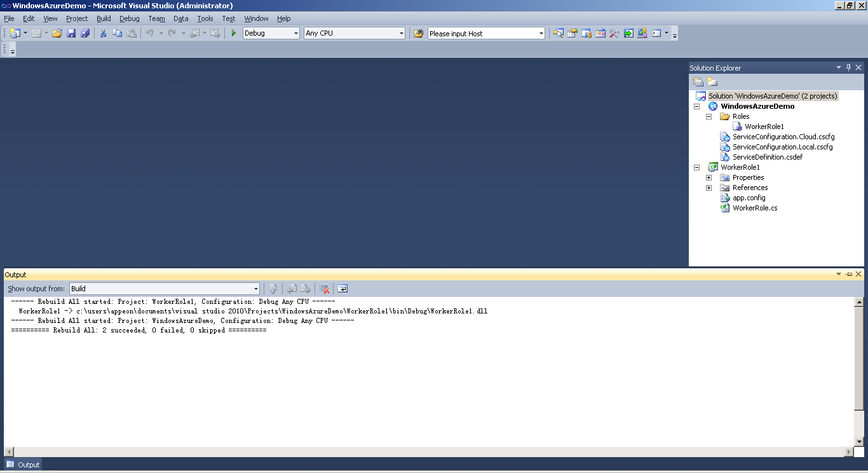Click the Extension Manager icon

[x=642, y=33]
